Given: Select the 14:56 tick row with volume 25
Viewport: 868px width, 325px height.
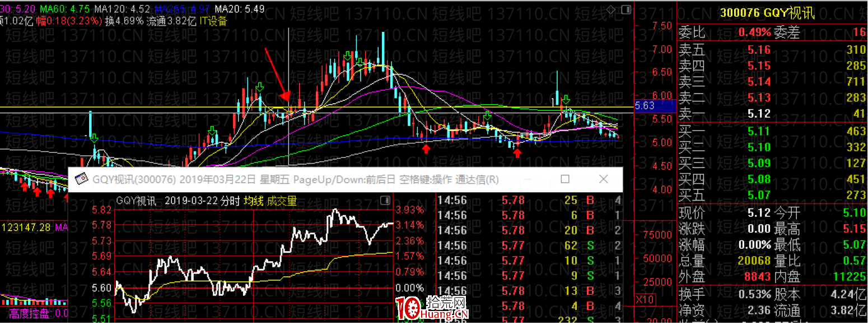Looking at the screenshot, I should click(529, 200).
